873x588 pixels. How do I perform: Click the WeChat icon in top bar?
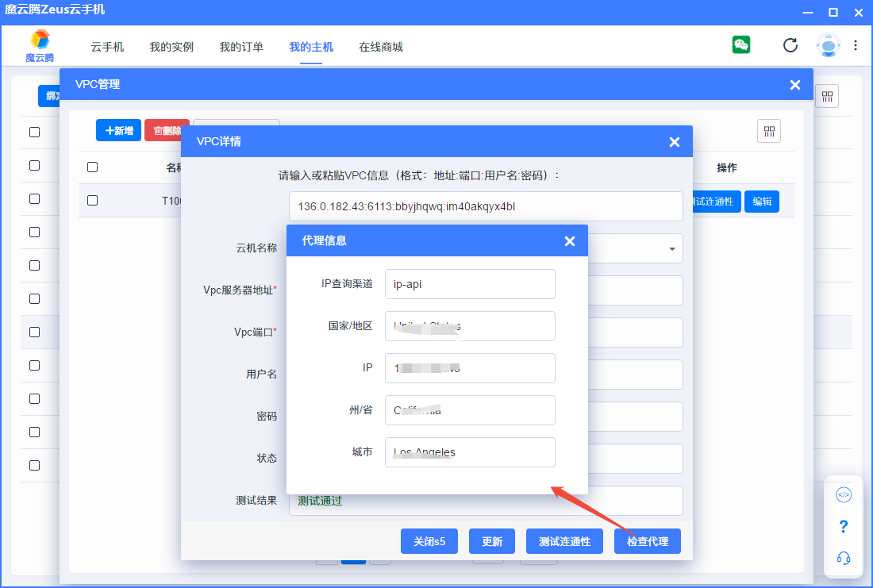tap(741, 45)
